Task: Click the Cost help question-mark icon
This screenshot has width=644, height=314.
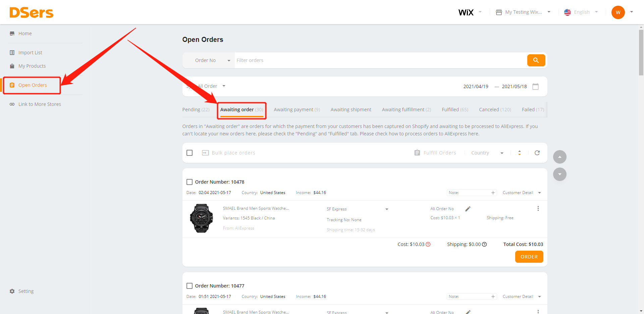Action: coord(428,244)
